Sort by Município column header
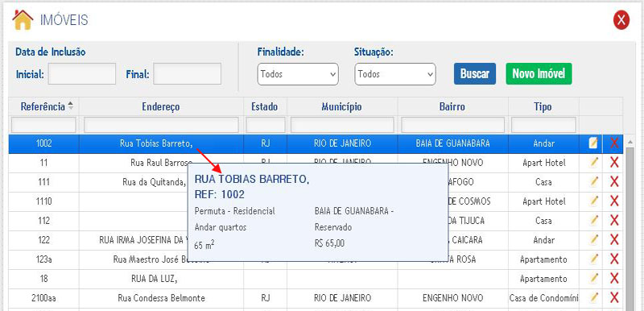Image resolution: width=644 pixels, height=311 pixels. [341, 107]
